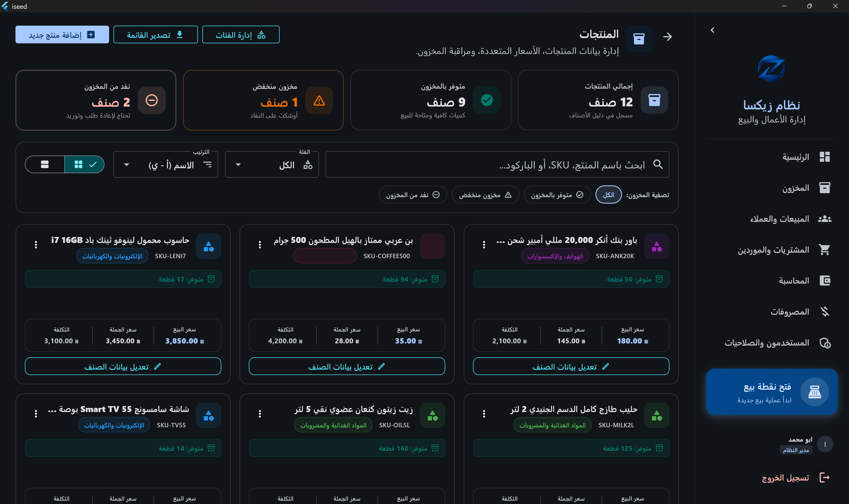Image resolution: width=849 pixels, height=504 pixels.
Task: Focus the product search input field
Action: 497,164
